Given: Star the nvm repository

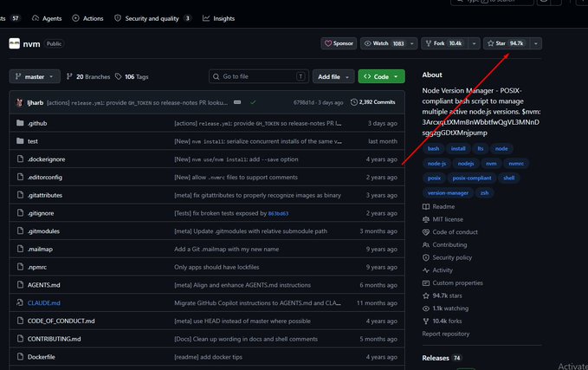Looking at the screenshot, I should 507,43.
